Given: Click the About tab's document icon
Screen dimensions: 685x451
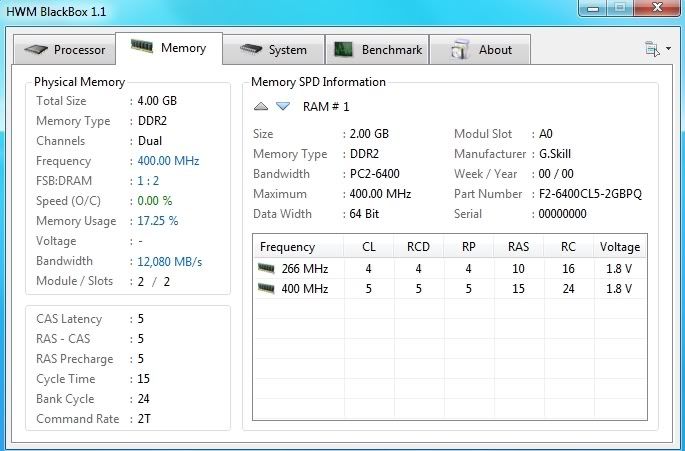Looking at the screenshot, I should pos(460,49).
